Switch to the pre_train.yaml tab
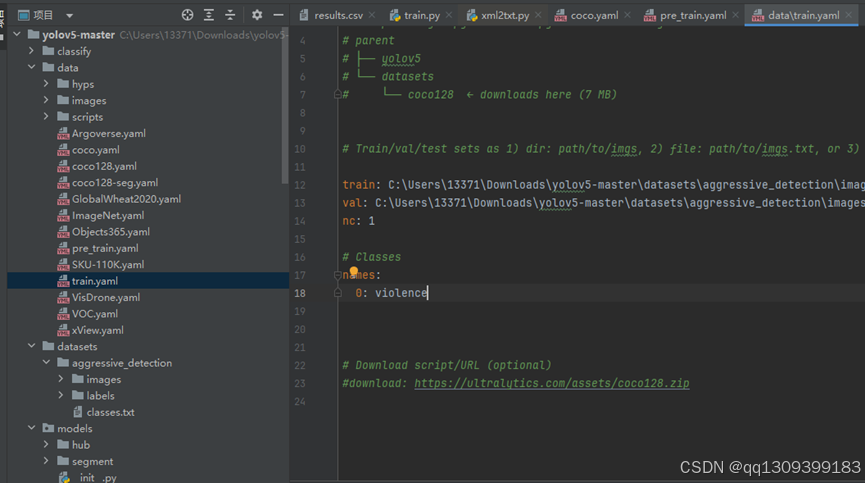865x483 pixels. [687, 15]
